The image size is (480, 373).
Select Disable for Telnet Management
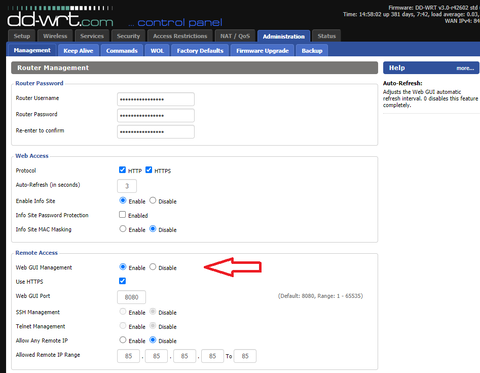click(153, 326)
